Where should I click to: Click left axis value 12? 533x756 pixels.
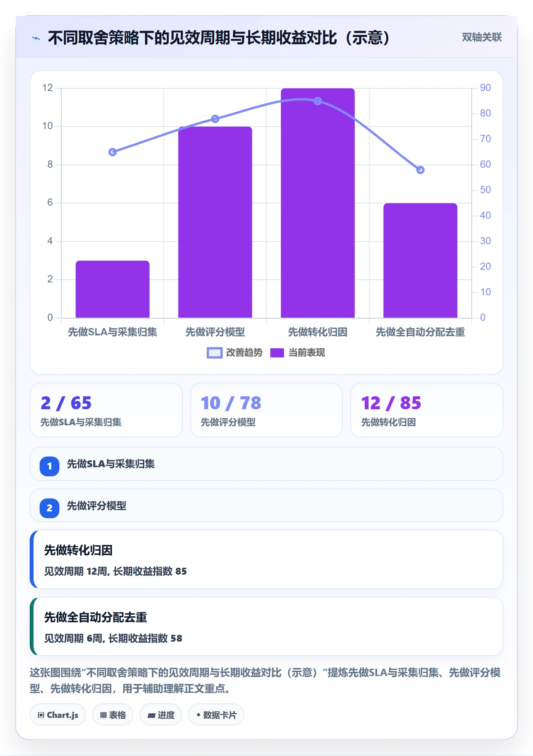coord(48,88)
